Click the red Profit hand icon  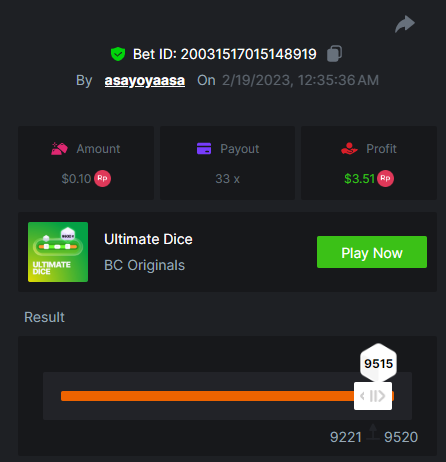pos(349,149)
